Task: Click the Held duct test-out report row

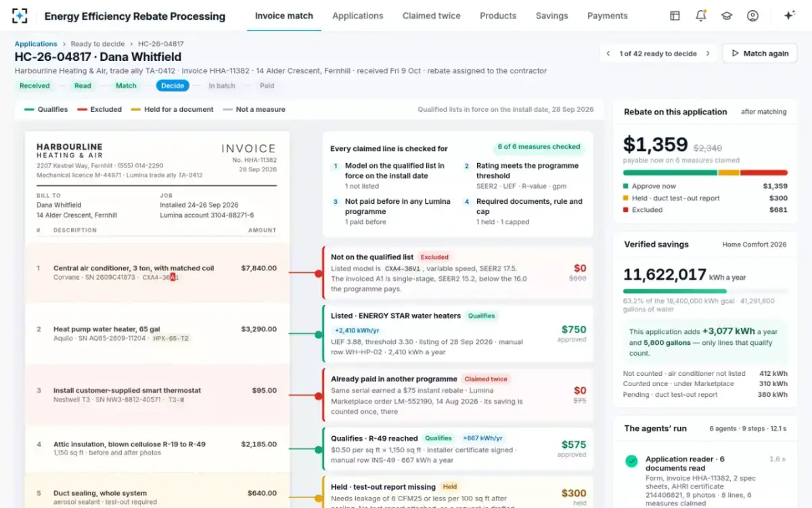Action: coord(705,198)
